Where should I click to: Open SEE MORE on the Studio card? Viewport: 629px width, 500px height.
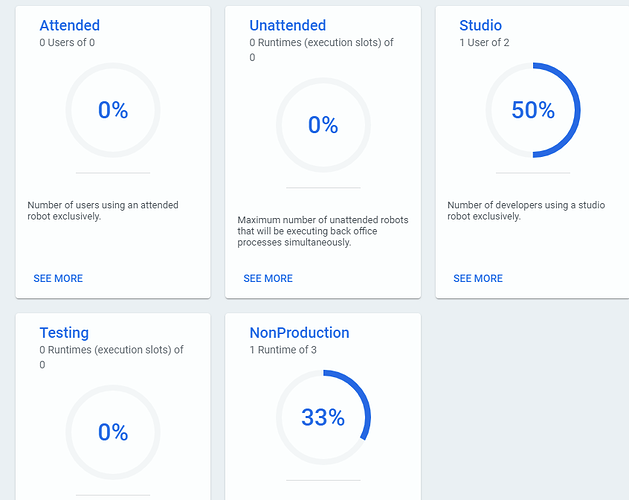(478, 278)
